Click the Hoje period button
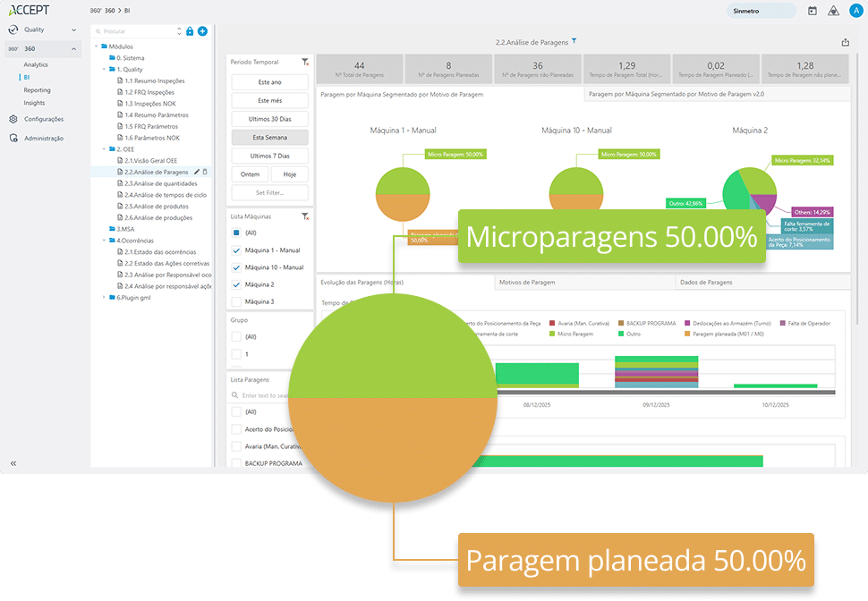Screen dimensions: 868x601 [289, 174]
